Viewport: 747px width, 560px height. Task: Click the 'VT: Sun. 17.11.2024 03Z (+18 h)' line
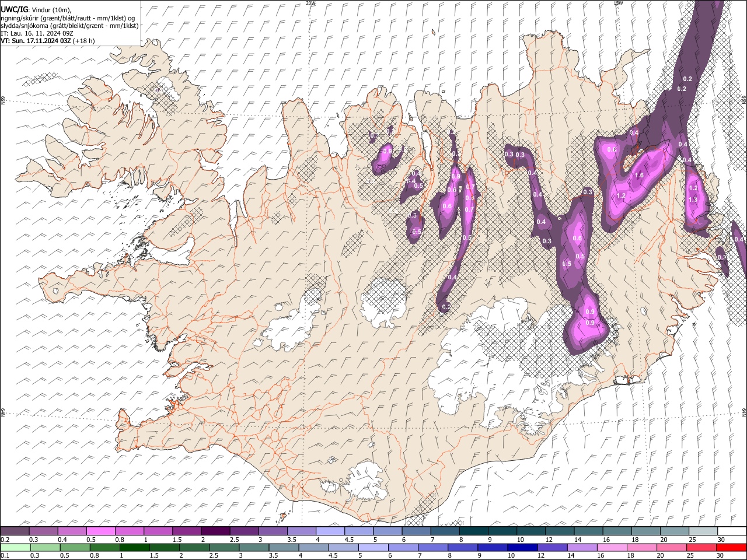pos(48,41)
